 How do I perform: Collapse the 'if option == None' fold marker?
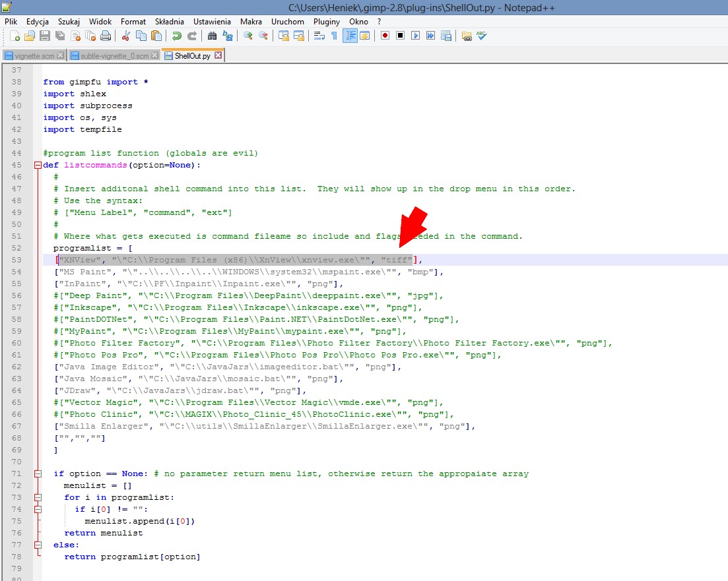pos(38,474)
